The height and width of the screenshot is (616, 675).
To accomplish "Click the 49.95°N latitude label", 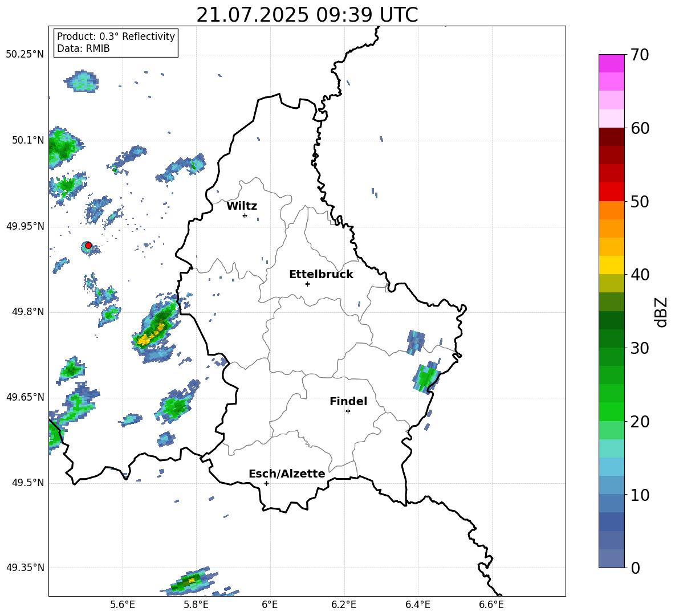I will pos(25,226).
